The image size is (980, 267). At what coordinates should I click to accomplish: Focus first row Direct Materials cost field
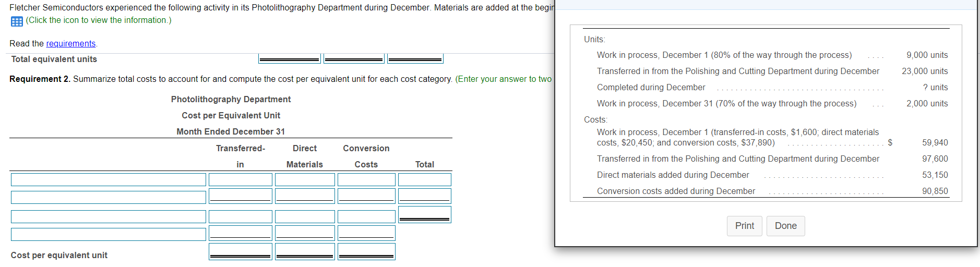305,180
